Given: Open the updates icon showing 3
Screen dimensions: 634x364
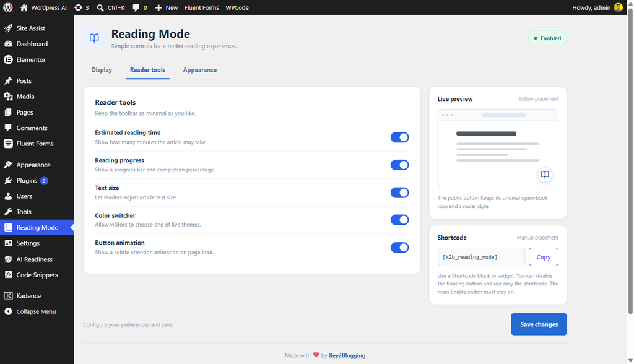Looking at the screenshot, I should point(78,7).
